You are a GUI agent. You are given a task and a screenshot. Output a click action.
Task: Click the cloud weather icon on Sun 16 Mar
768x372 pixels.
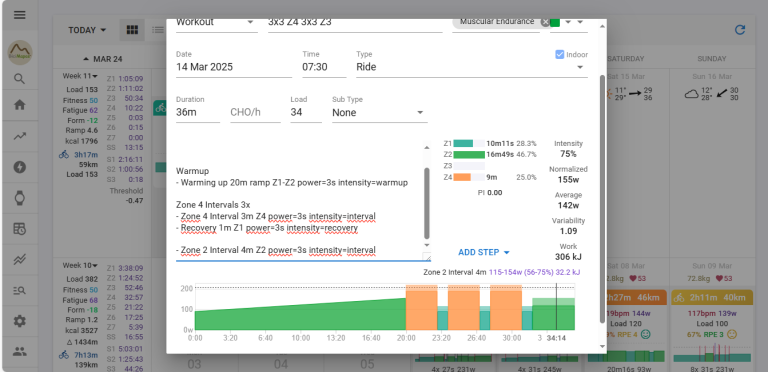[692, 94]
